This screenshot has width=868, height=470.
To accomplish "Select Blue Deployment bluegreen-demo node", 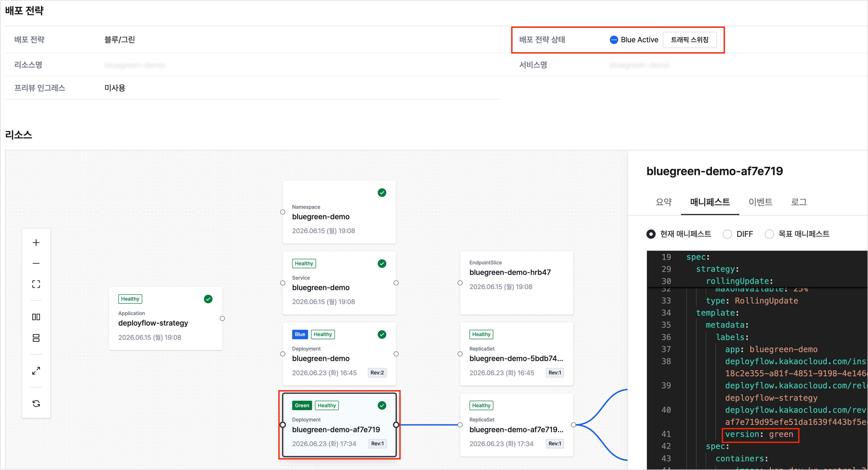I will coord(339,354).
